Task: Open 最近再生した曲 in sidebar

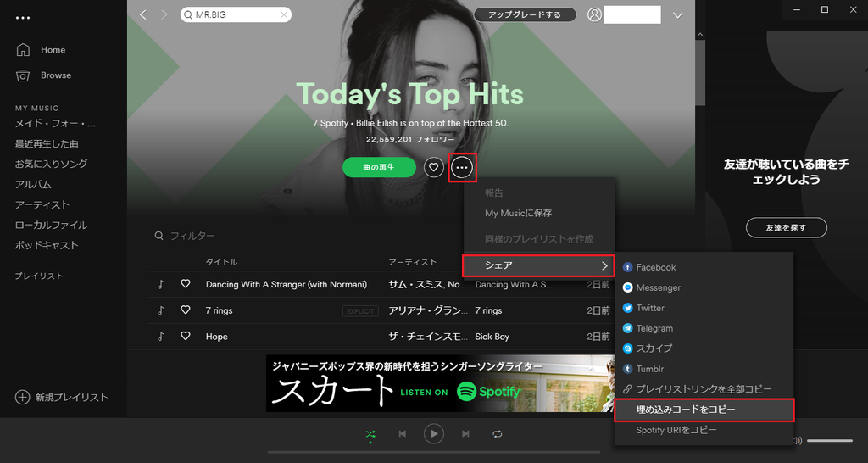Action: (x=47, y=144)
